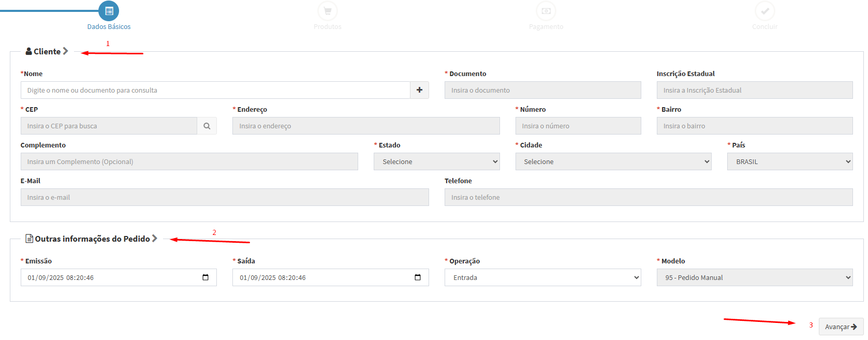868x340 pixels.
Task: Open the Estado dropdown
Action: (x=436, y=161)
